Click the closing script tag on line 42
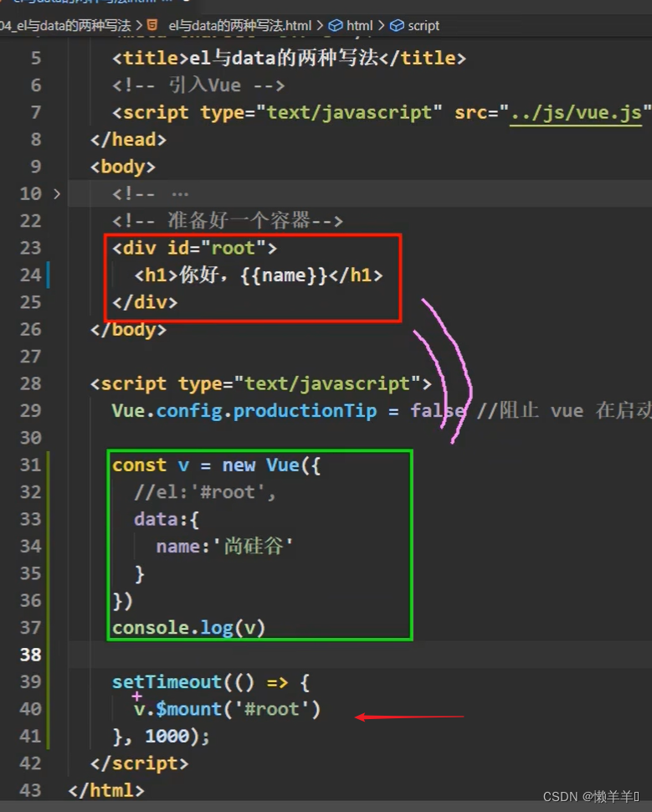652x812 pixels. [139, 763]
